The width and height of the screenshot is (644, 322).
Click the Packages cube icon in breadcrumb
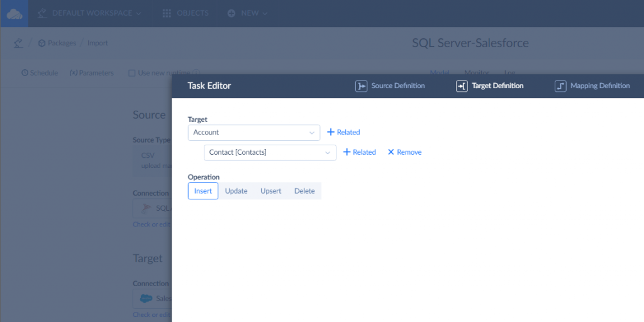pyautogui.click(x=42, y=43)
